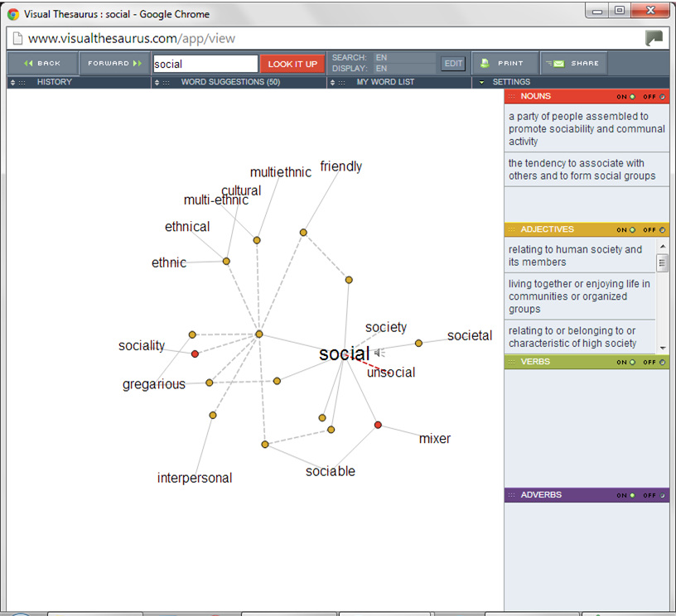Image resolution: width=676 pixels, height=616 pixels.
Task: Click the Adjectives section header
Action: [x=587, y=229]
